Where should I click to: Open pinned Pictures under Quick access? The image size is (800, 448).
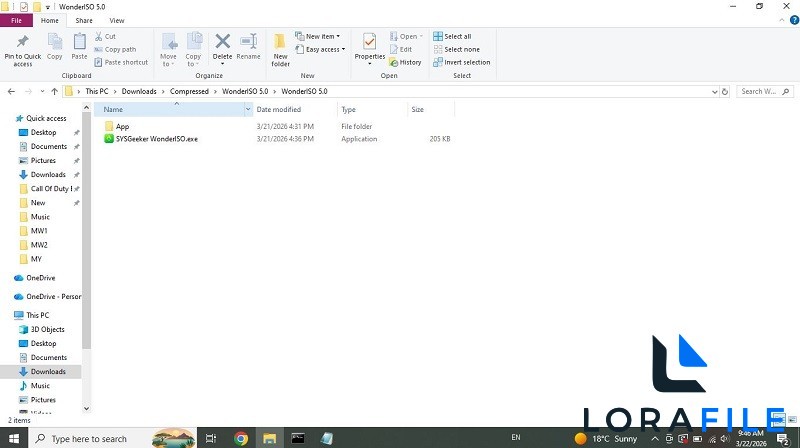[x=43, y=160]
